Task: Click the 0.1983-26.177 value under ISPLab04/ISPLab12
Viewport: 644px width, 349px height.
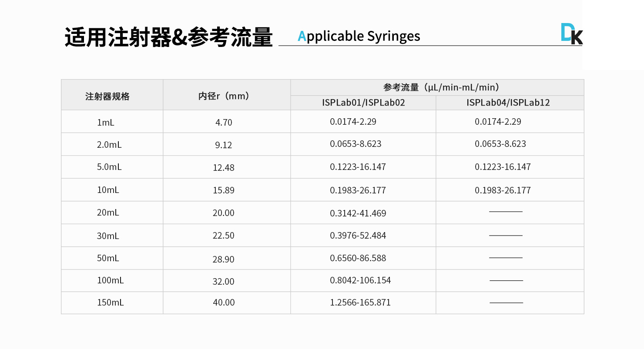Action: pos(503,190)
